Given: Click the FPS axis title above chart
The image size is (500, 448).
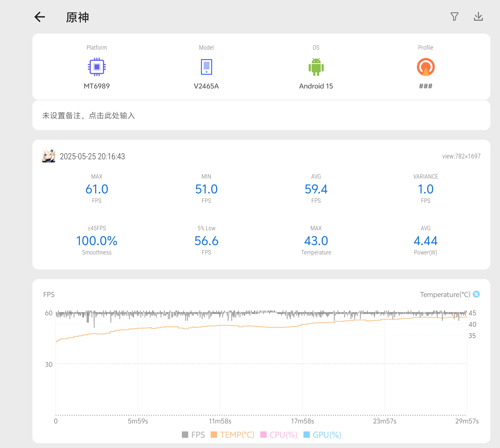Looking at the screenshot, I should (x=49, y=294).
